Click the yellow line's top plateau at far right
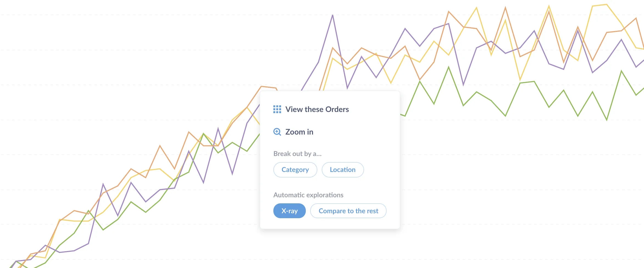The height and width of the screenshot is (268, 644). [599, 5]
